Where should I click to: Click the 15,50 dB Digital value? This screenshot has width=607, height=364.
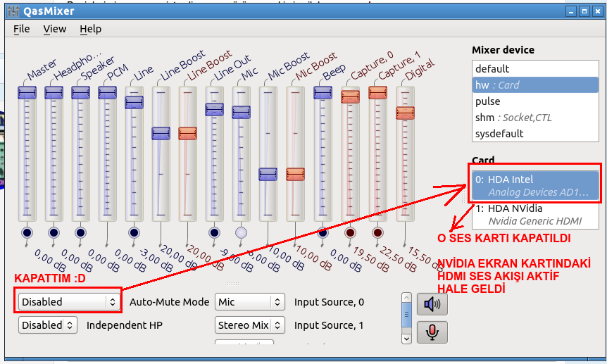pos(425,260)
